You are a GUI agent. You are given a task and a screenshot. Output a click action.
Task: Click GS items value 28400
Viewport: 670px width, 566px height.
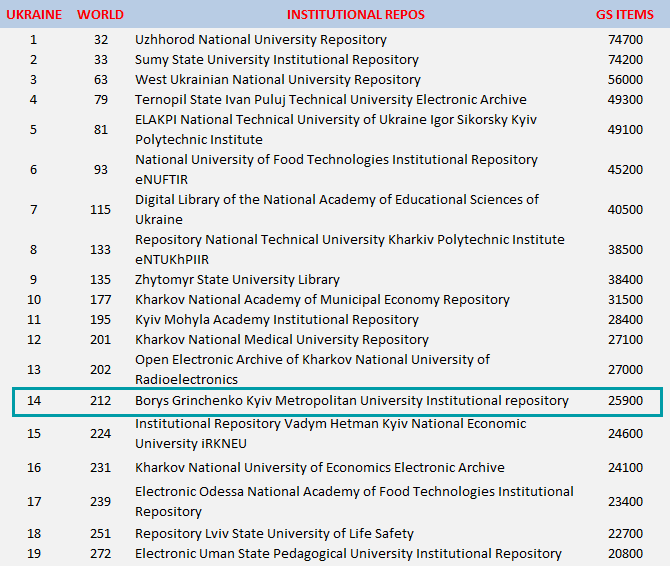pos(625,320)
